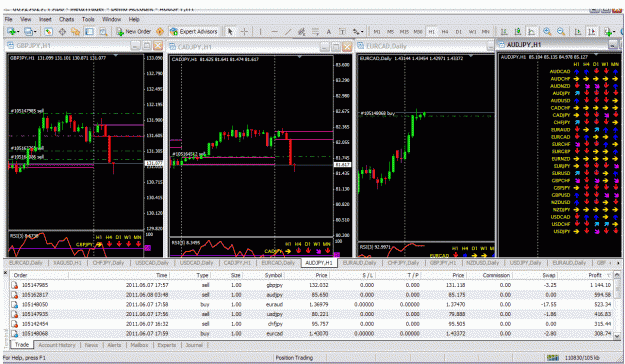625x364 pixels.
Task: Launch MetaEditor via yellow diamond icon
Action: pos(160,31)
